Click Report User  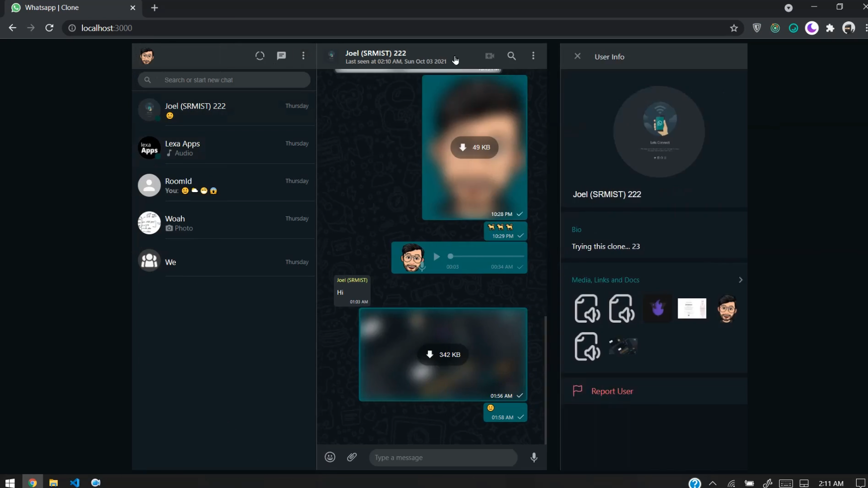click(x=612, y=391)
